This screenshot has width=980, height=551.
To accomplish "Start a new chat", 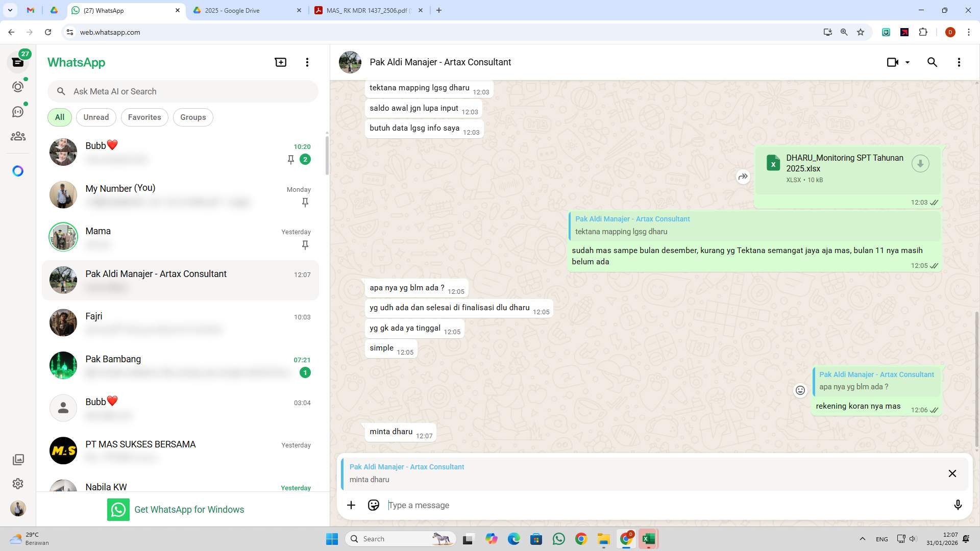I will point(280,62).
